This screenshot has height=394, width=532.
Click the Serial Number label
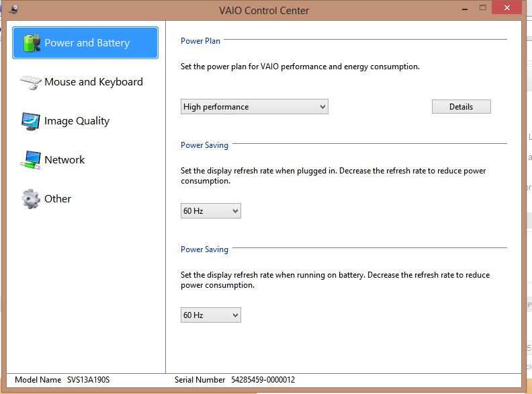[x=200, y=380]
